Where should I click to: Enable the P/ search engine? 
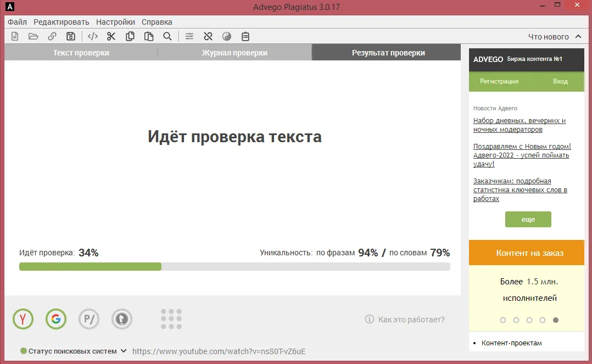pyautogui.click(x=89, y=319)
